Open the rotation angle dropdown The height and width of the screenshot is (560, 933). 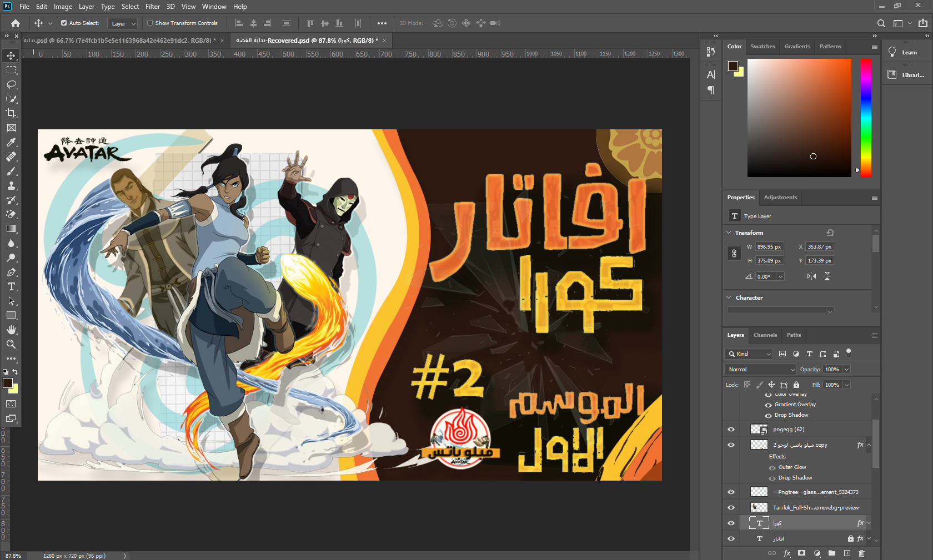point(780,276)
